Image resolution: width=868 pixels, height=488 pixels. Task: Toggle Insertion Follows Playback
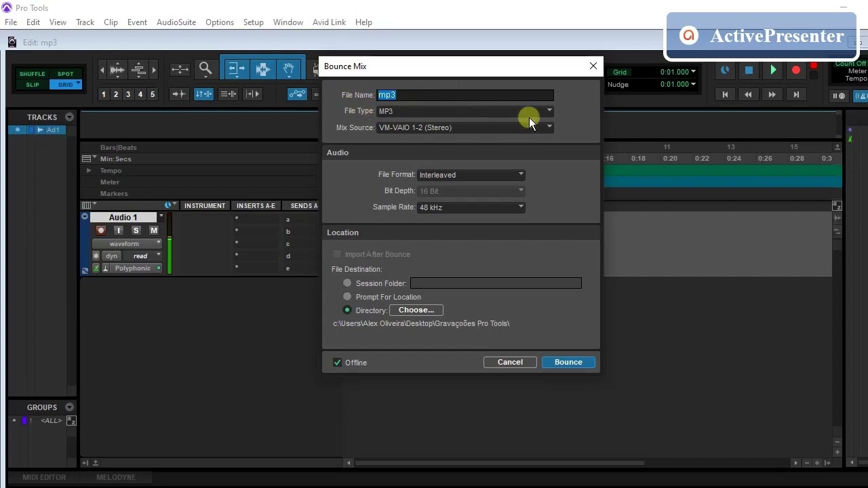coord(252,94)
